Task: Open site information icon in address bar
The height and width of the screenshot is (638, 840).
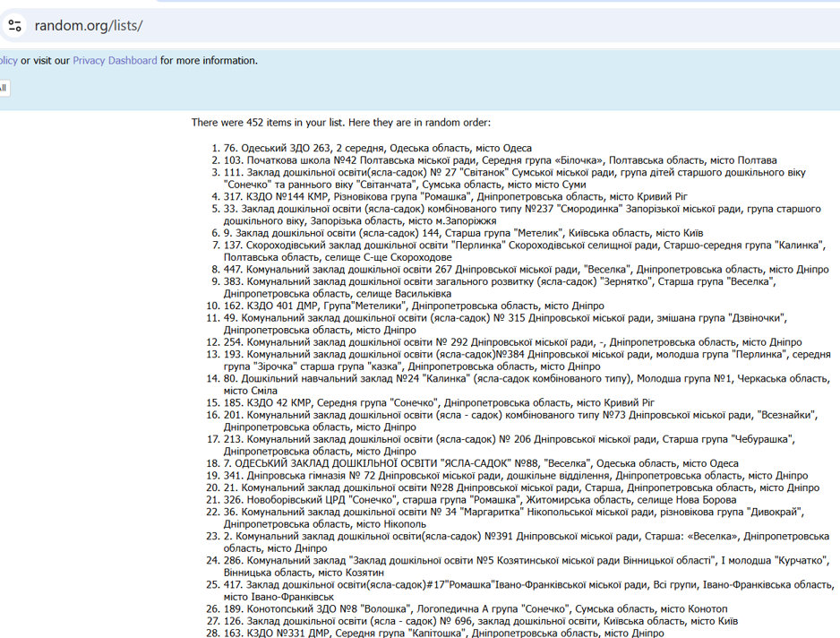Action: [14, 25]
